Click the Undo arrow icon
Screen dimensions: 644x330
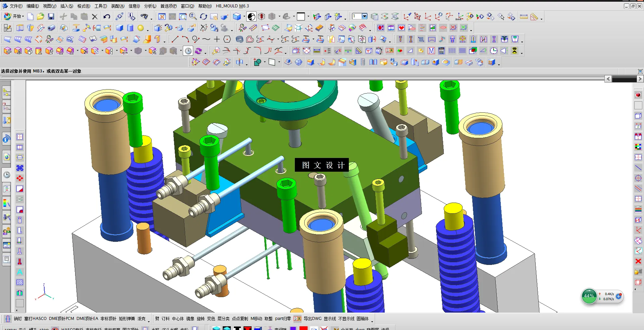pos(107,16)
